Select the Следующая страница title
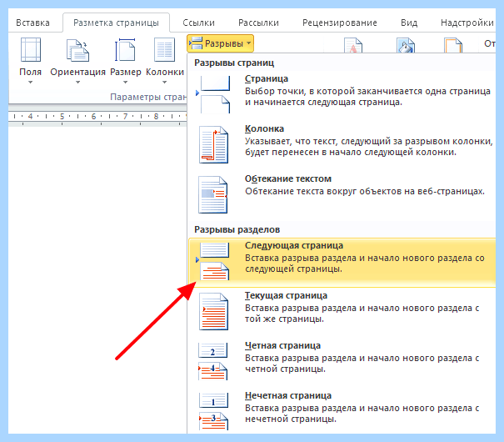 [294, 245]
